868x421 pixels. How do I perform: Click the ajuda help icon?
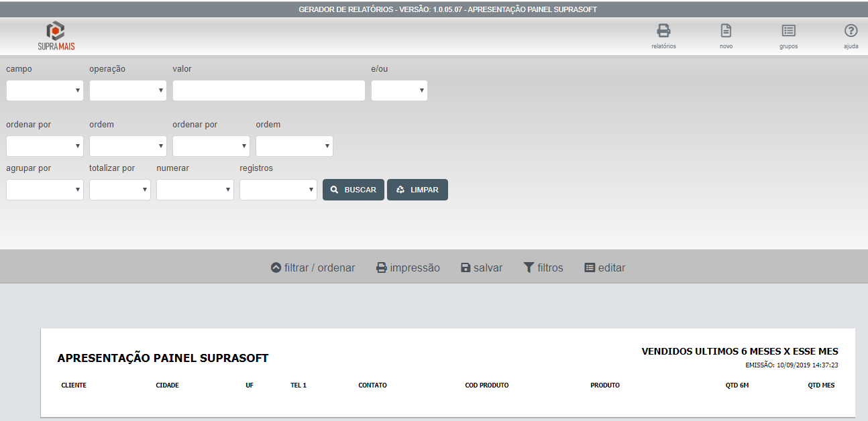pos(851,32)
